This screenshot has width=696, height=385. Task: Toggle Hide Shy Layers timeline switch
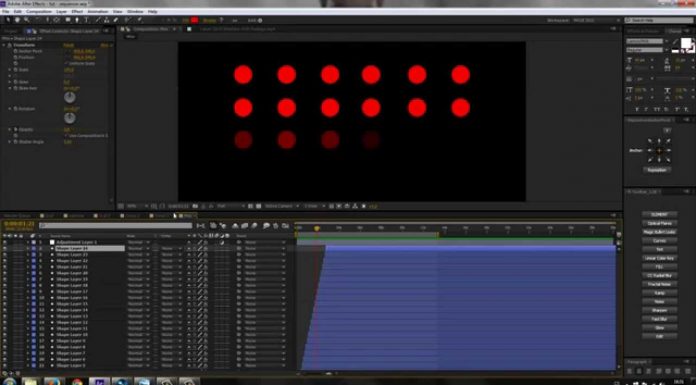click(235, 226)
